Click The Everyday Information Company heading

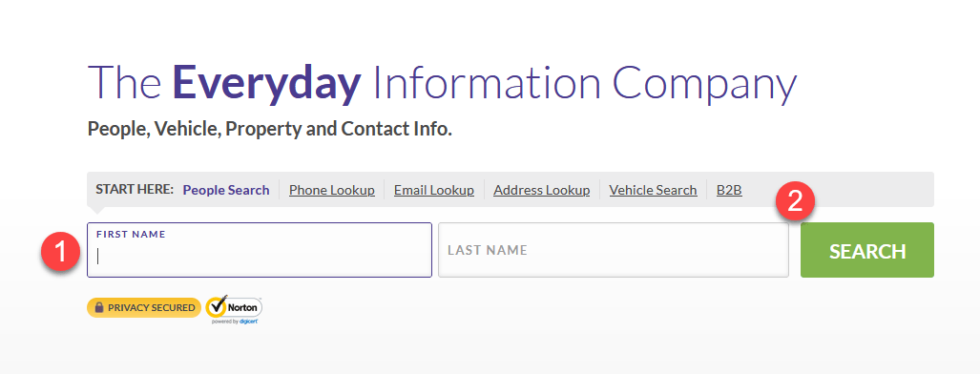click(x=443, y=83)
